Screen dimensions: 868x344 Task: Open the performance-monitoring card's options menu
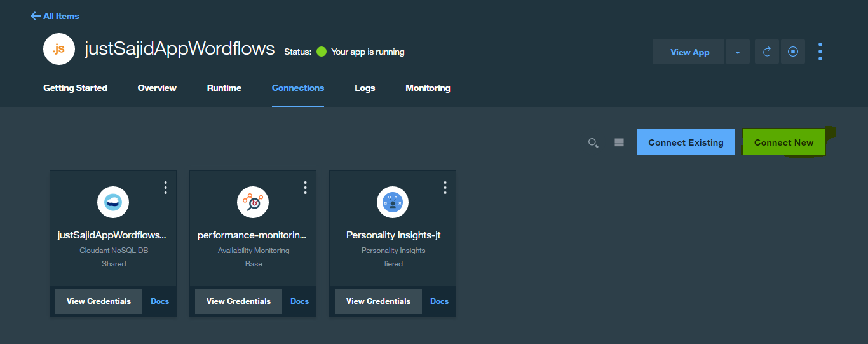point(305,188)
